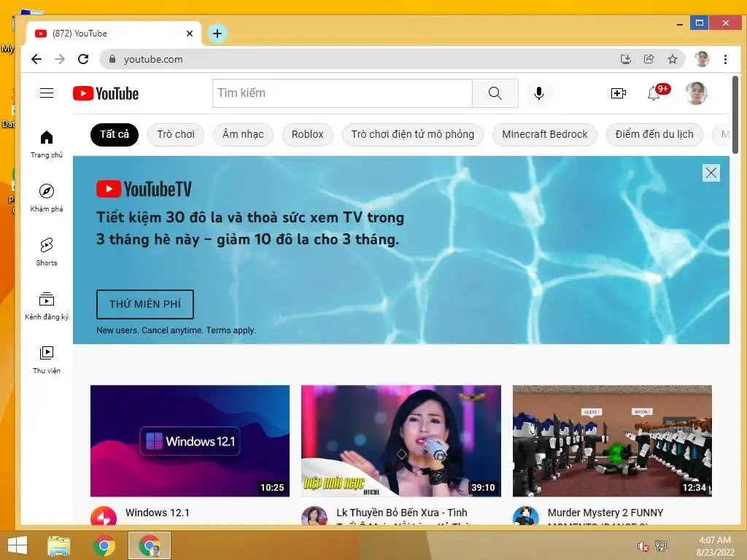Close the (872) YouTube tab
The width and height of the screenshot is (747, 560).
pos(189,34)
